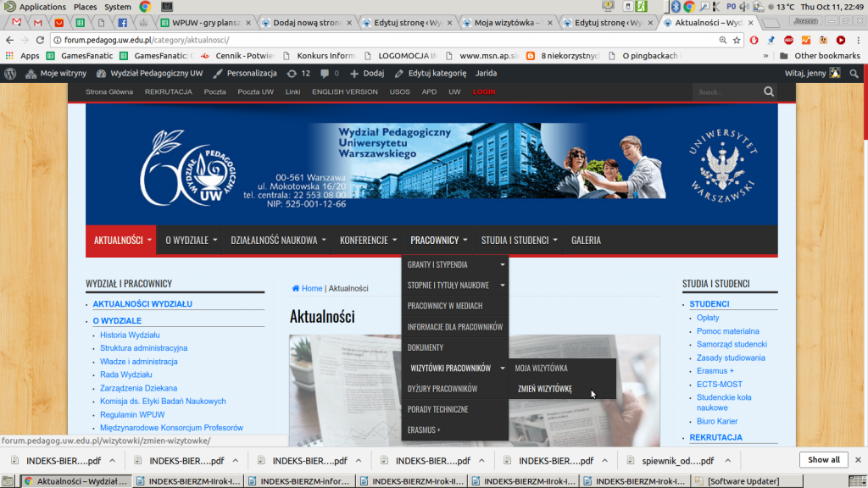
Task: Open the zoom magnifier in the address bar
Action: pos(723,40)
